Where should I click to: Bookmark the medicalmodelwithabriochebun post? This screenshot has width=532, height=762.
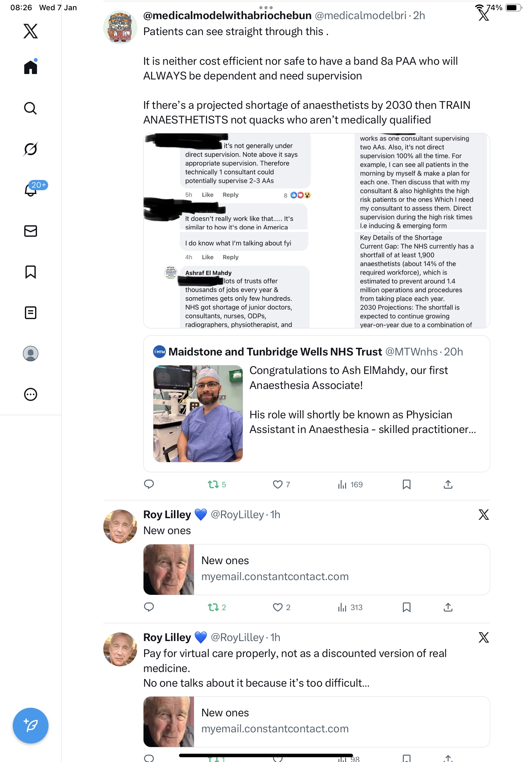point(406,485)
